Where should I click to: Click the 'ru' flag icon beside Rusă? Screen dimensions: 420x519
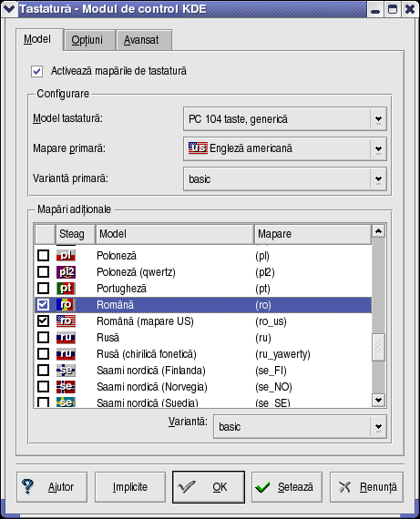tap(66, 337)
